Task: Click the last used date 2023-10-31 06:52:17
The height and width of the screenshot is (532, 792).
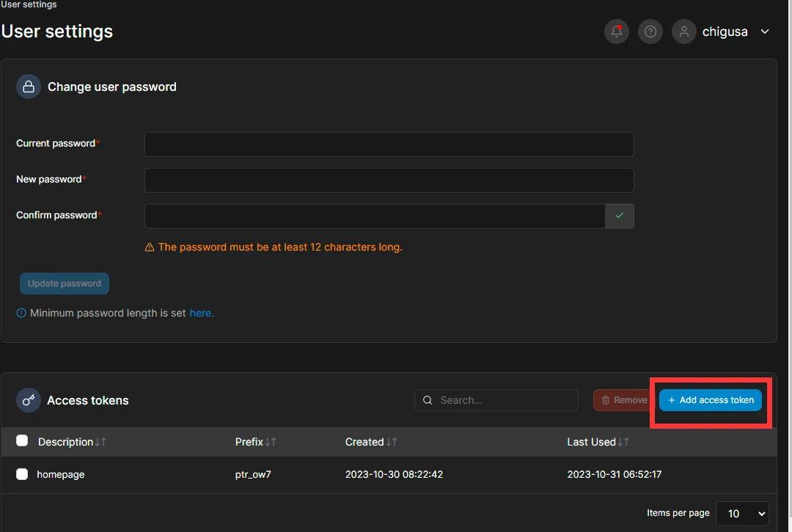Action: click(615, 474)
